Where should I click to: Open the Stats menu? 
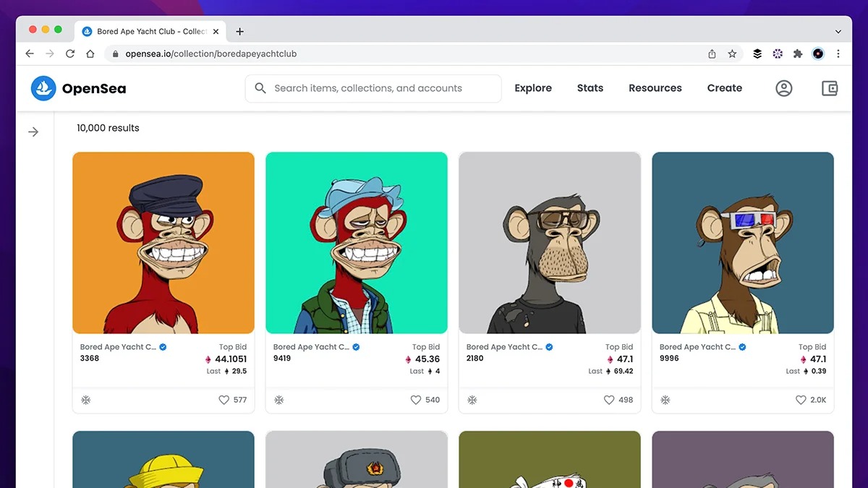(x=590, y=88)
